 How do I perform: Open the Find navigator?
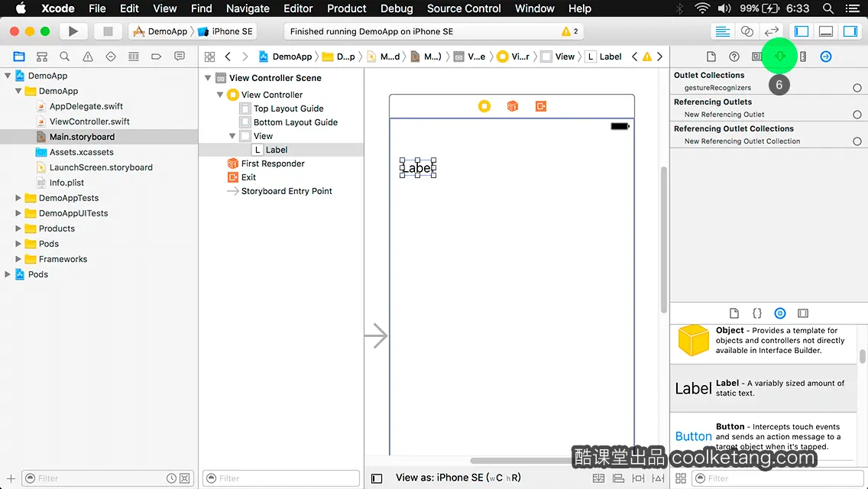point(65,57)
